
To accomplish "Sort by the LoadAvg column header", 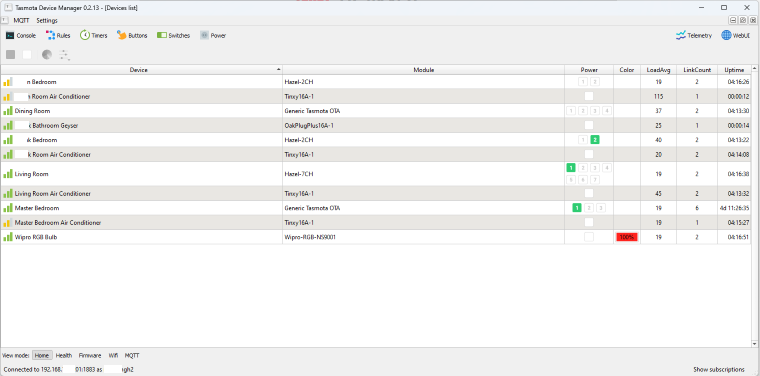I will point(658,70).
